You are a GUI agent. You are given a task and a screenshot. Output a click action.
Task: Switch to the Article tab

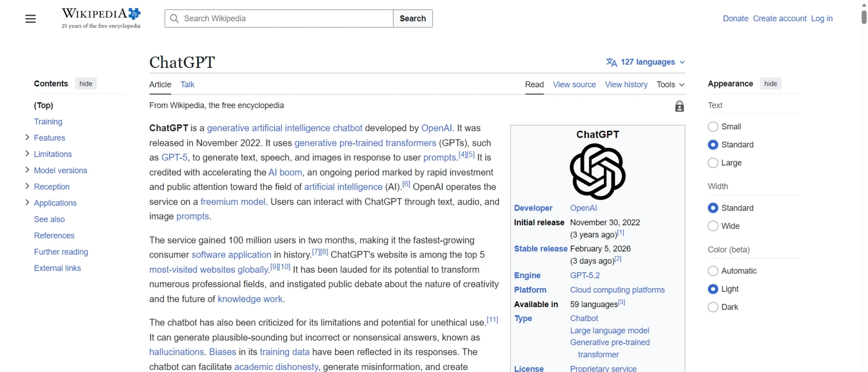point(160,84)
